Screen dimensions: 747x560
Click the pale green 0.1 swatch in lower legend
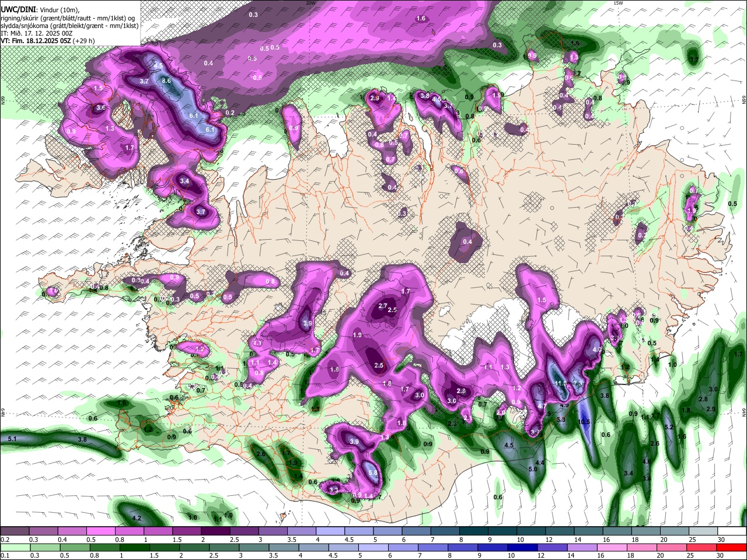[15, 547]
